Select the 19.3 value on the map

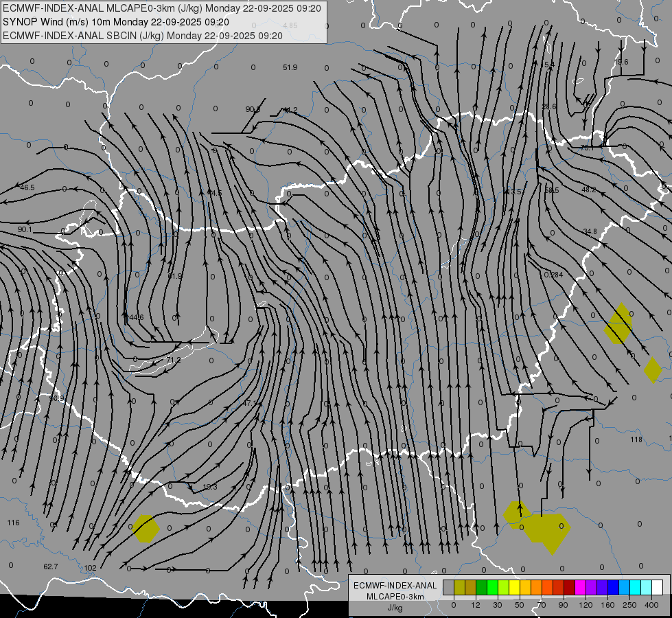pos(210,487)
